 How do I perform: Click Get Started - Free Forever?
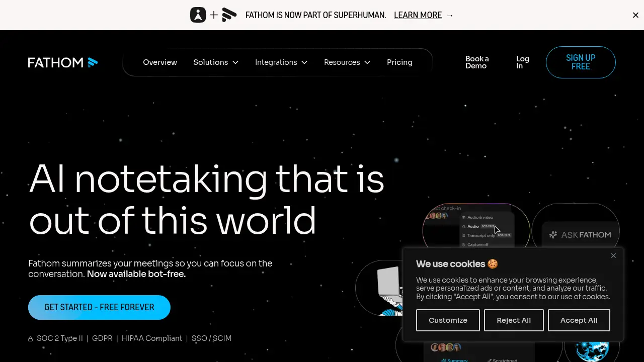[99, 307]
